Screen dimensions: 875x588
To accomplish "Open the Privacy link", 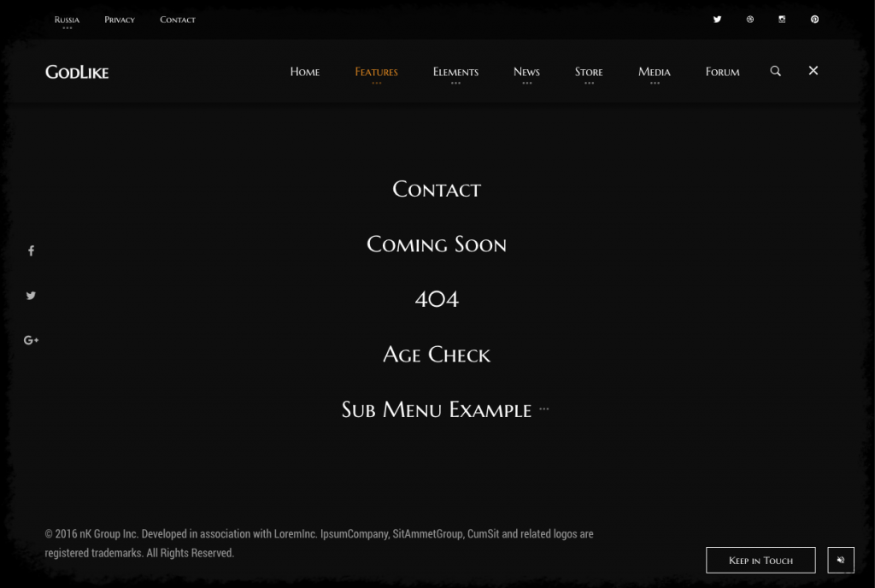I will [120, 20].
